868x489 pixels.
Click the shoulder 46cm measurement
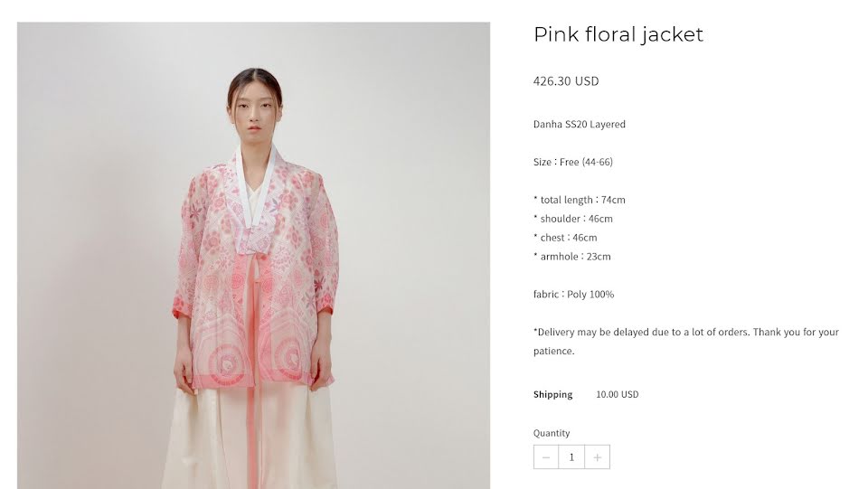[x=573, y=219]
